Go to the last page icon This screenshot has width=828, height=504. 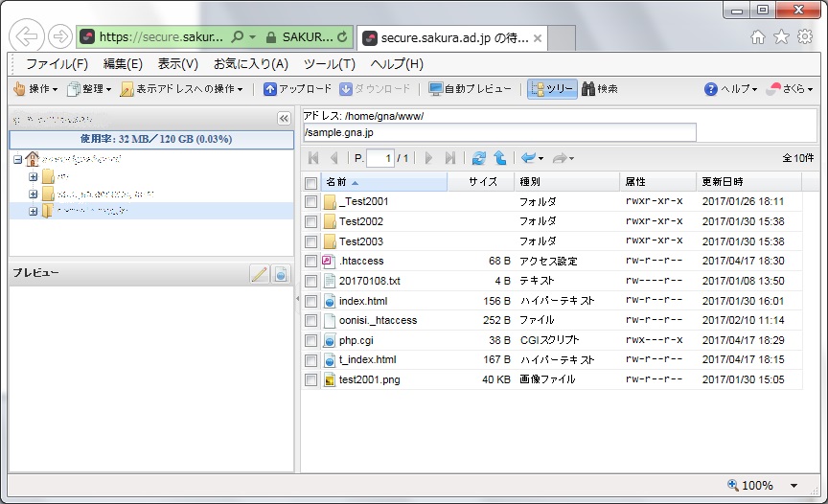click(450, 158)
